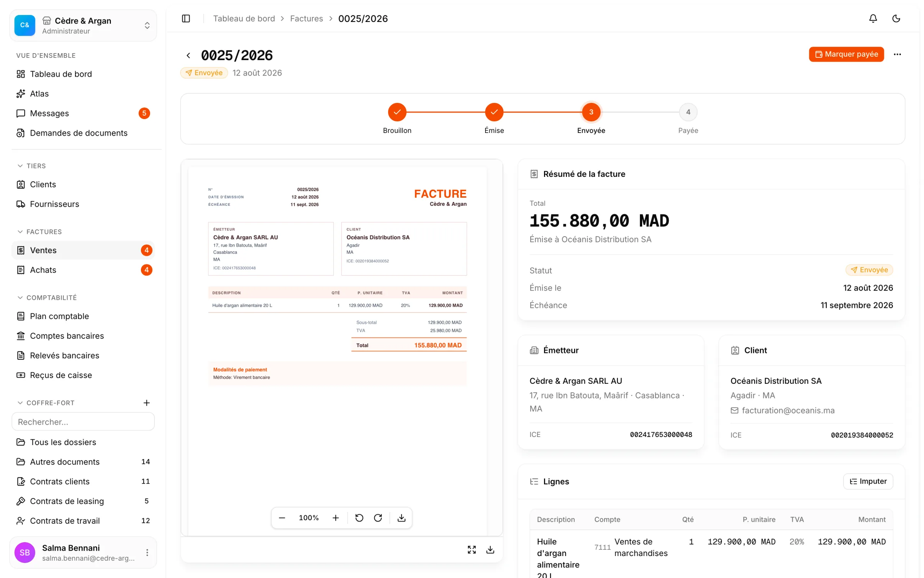The image size is (924, 578).
Task: Open Contrats de travail folder
Action: (83, 521)
